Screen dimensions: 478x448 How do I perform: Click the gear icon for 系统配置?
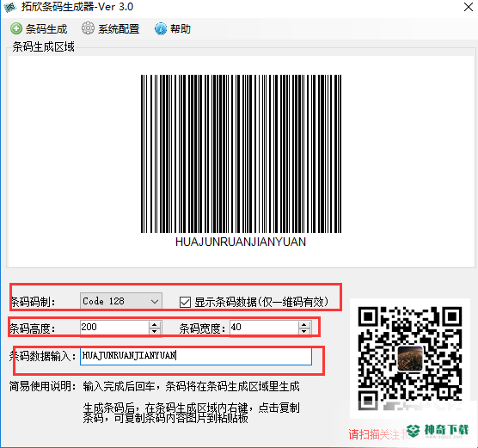(88, 28)
